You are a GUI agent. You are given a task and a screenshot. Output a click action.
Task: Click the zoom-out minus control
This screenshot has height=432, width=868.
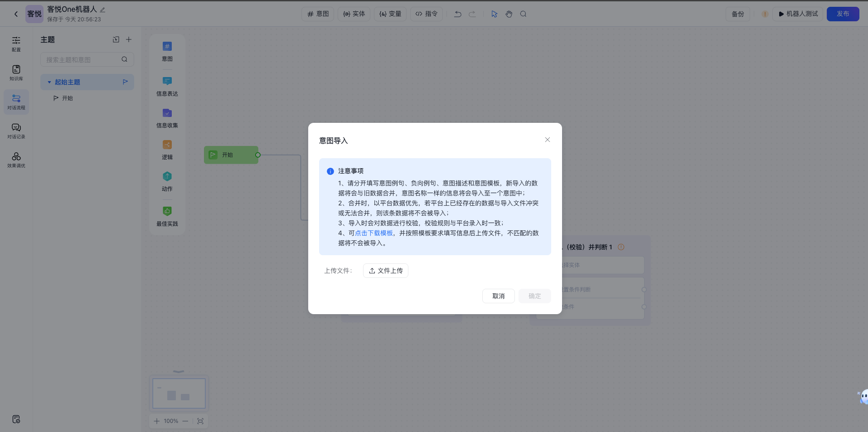click(x=185, y=421)
